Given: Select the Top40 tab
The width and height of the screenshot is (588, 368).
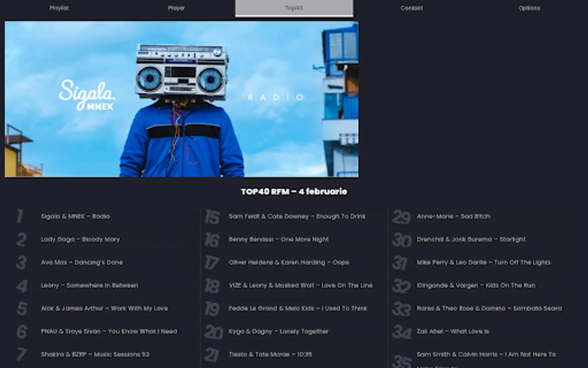Looking at the screenshot, I should 294,8.
